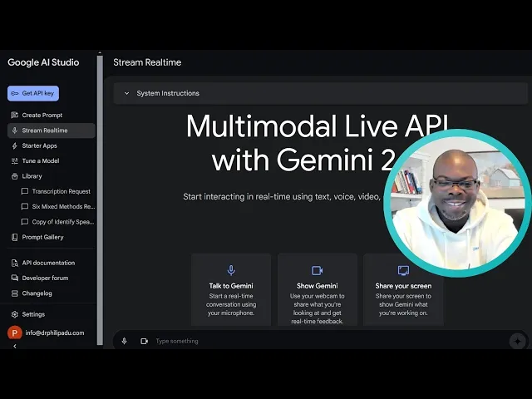Viewport: 532px width, 399px height.
Task: Open the Library section
Action: (32, 176)
